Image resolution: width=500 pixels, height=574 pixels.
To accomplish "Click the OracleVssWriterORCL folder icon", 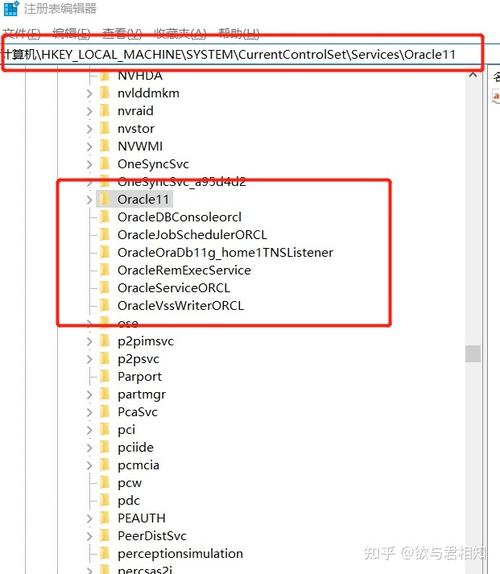I will [105, 305].
